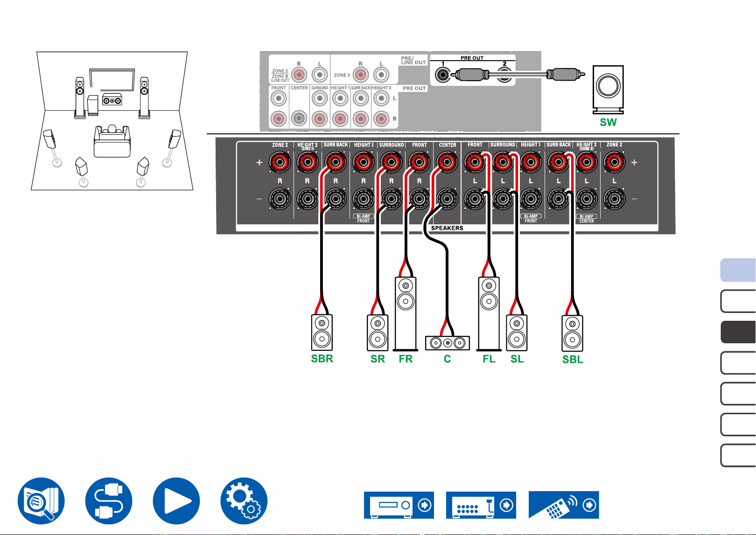Click the center speaker icon above C
756x535 pixels.
[448, 343]
